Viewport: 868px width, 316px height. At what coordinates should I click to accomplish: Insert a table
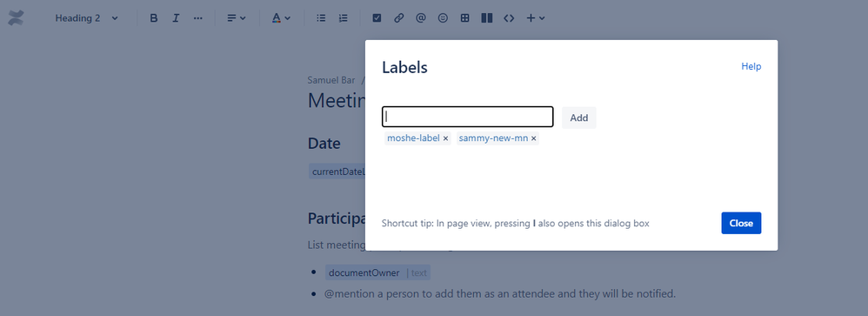tap(465, 17)
